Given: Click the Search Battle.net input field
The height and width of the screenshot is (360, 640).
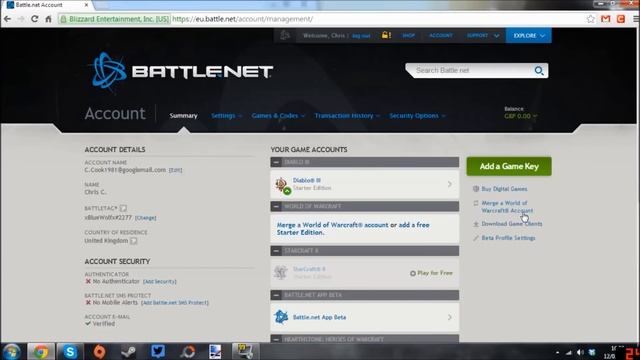Looking at the screenshot, I should click(x=472, y=71).
